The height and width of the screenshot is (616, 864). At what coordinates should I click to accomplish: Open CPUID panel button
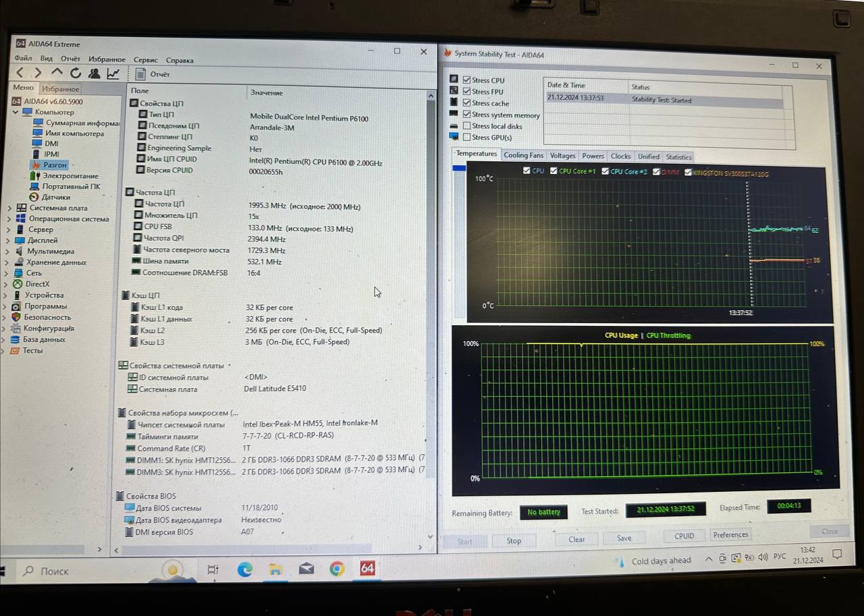coord(684,536)
